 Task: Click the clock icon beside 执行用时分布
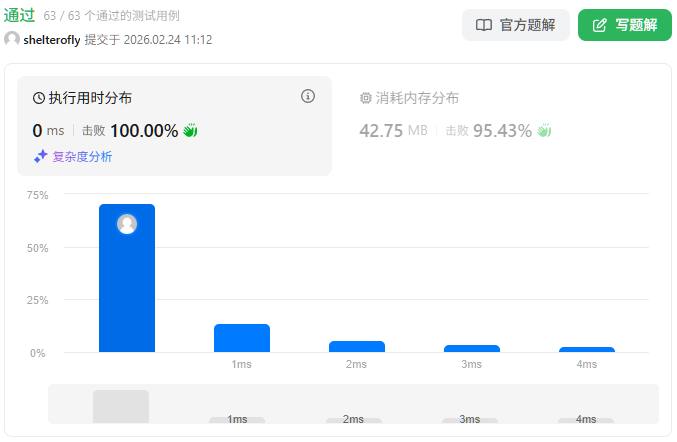pos(39,98)
